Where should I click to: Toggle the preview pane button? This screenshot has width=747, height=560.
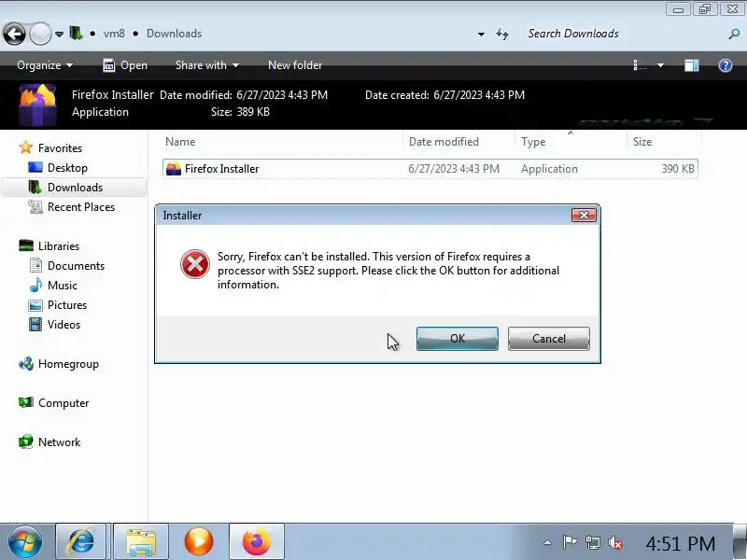692,65
